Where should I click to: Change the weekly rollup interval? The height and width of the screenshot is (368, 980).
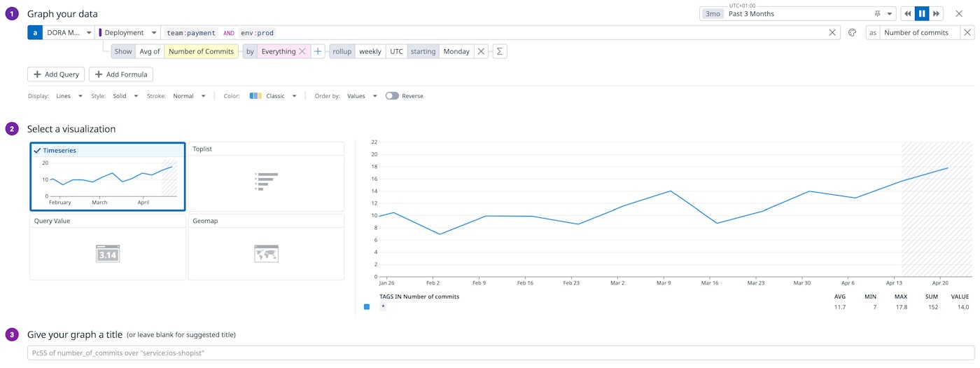[x=370, y=51]
